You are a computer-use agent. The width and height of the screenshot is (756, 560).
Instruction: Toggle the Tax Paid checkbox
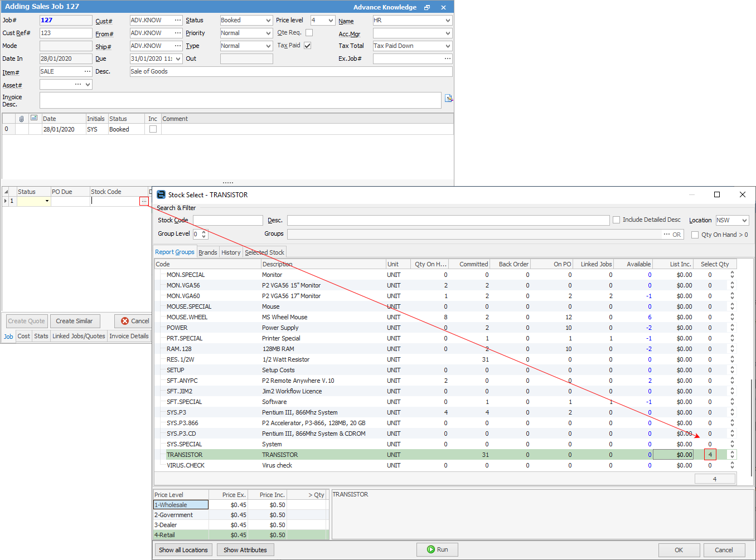307,46
